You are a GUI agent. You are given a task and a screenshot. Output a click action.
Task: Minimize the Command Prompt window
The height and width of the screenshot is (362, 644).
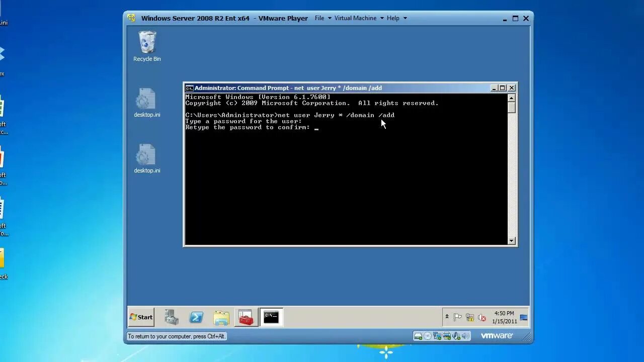click(x=494, y=88)
